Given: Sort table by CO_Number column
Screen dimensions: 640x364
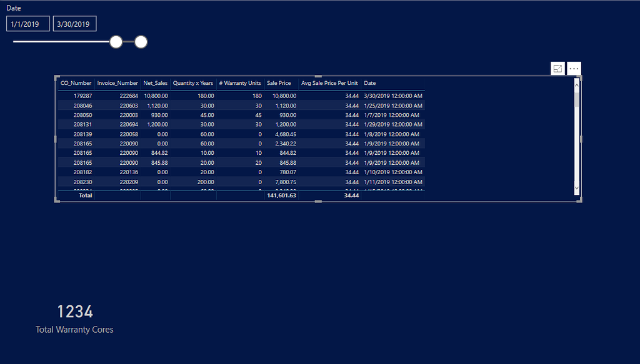Looking at the screenshot, I should pyautogui.click(x=76, y=82).
